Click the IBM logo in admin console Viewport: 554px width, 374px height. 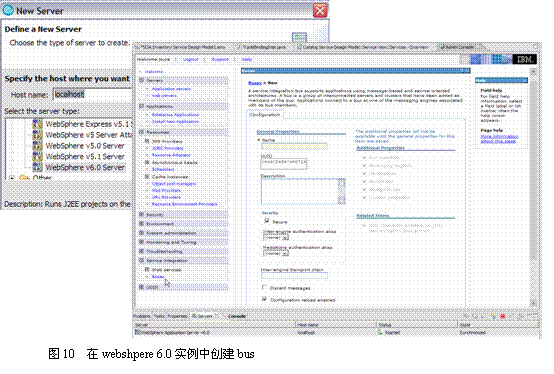[x=524, y=59]
